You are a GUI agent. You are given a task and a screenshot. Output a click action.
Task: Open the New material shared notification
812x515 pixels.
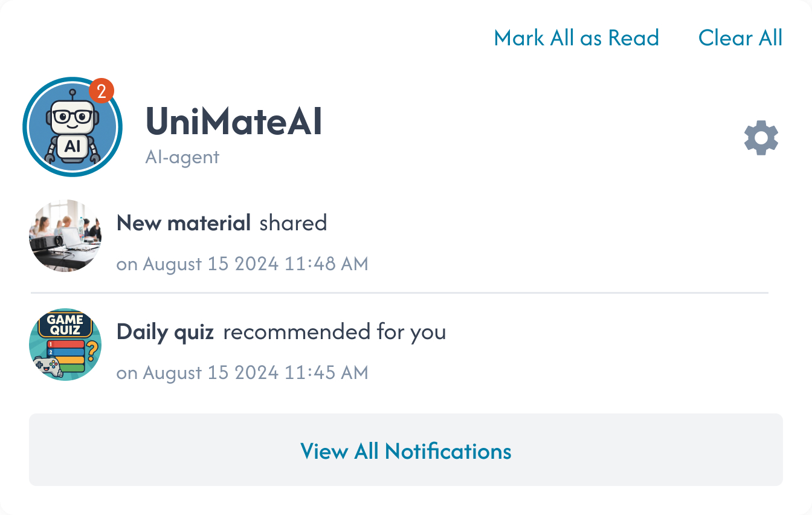(222, 223)
